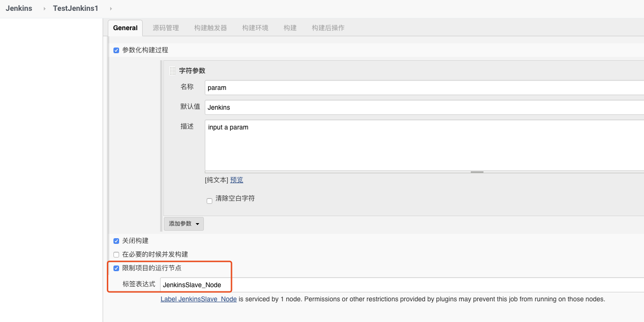Toggle the 参数化构建过程 checkbox
The image size is (644, 322).
116,50
